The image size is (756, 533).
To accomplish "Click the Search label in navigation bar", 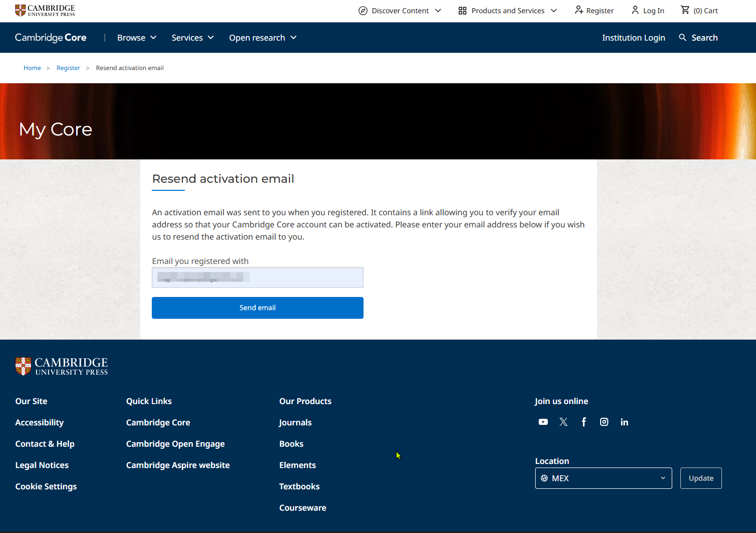I will [705, 38].
